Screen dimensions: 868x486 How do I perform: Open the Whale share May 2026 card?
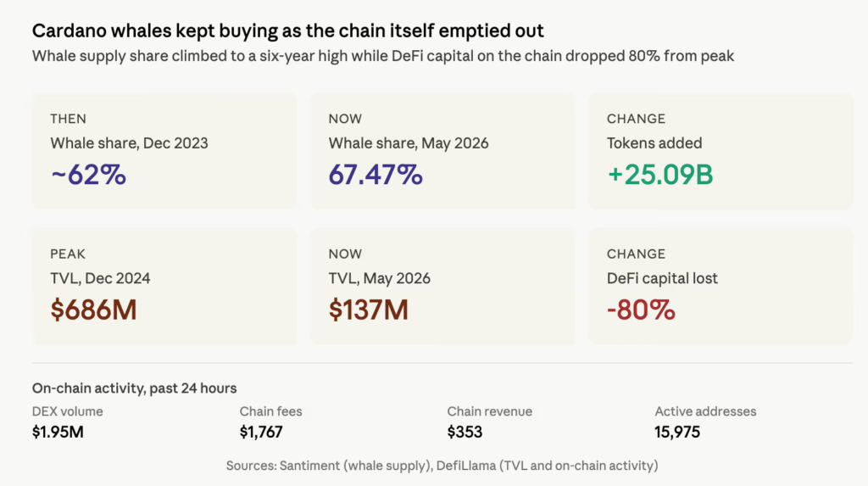point(442,151)
